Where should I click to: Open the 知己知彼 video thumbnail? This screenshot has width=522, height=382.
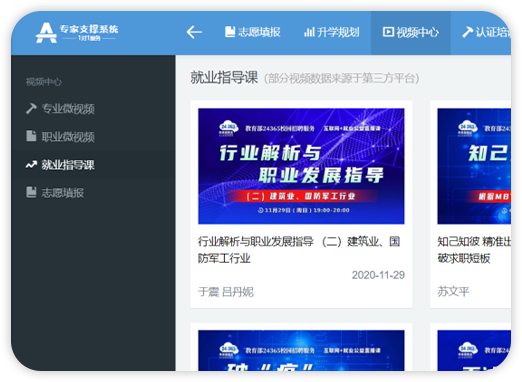(x=474, y=166)
